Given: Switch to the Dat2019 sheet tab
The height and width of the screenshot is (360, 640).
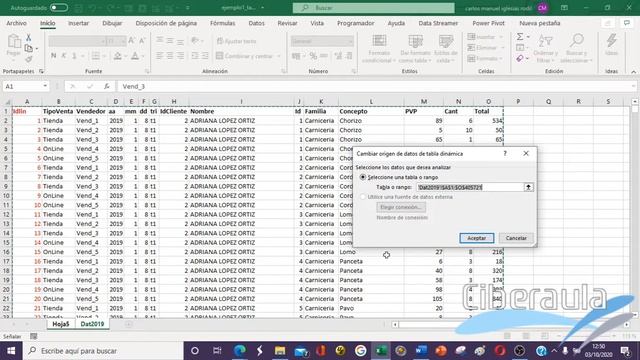Looking at the screenshot, I should coord(92,324).
